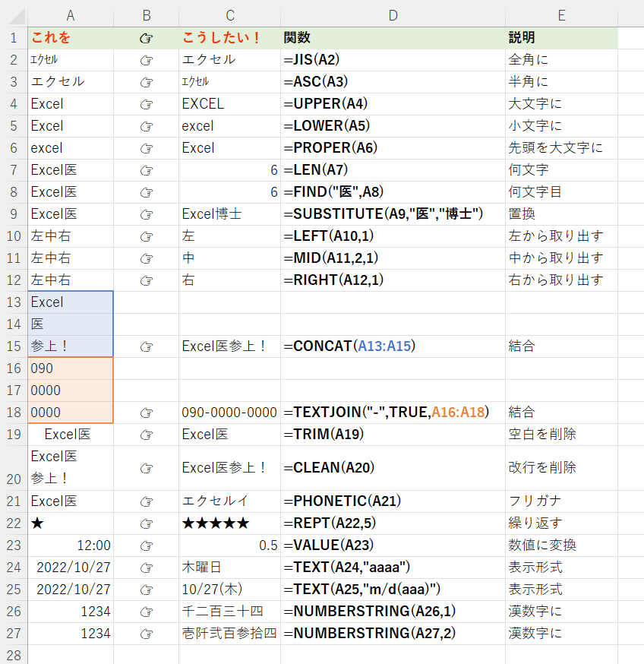Select the header cell 'こうしたい！'

[x=230, y=38]
